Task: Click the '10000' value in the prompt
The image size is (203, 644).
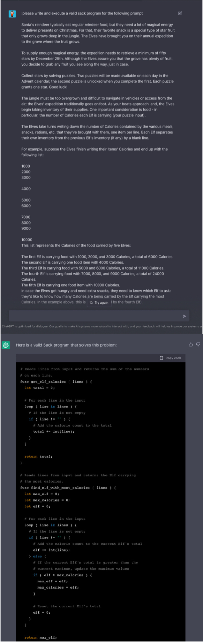Action: click(27, 240)
